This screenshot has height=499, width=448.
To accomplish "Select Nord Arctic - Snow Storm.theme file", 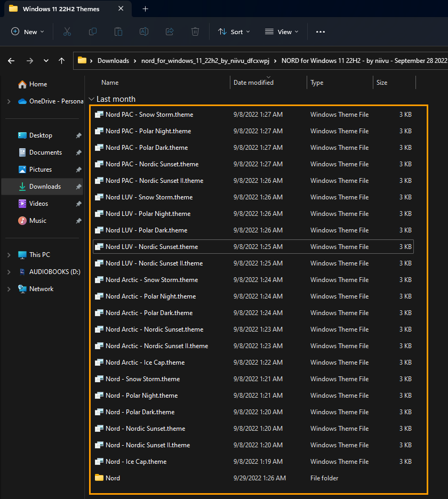I will [x=253, y=280].
